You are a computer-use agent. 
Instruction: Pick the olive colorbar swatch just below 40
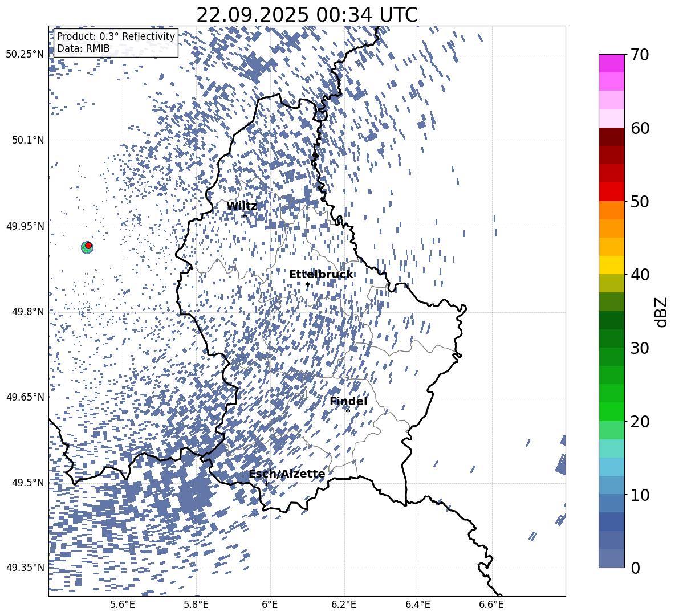pos(612,283)
